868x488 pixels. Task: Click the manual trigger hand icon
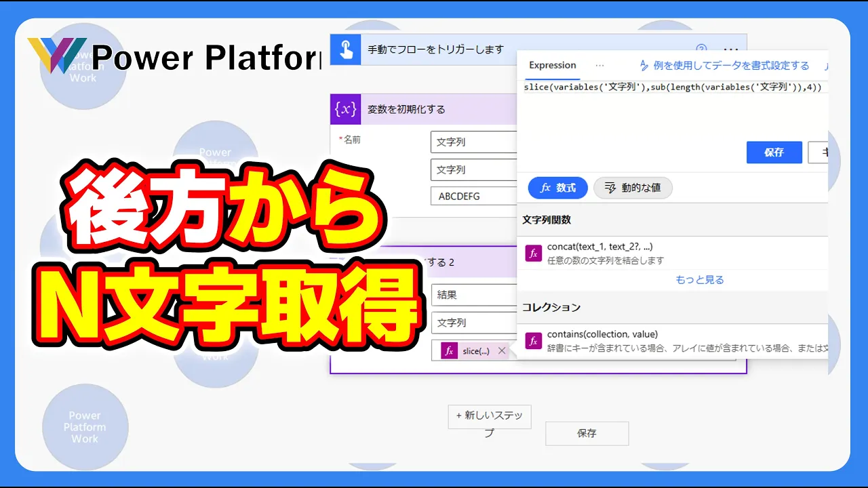coord(345,49)
